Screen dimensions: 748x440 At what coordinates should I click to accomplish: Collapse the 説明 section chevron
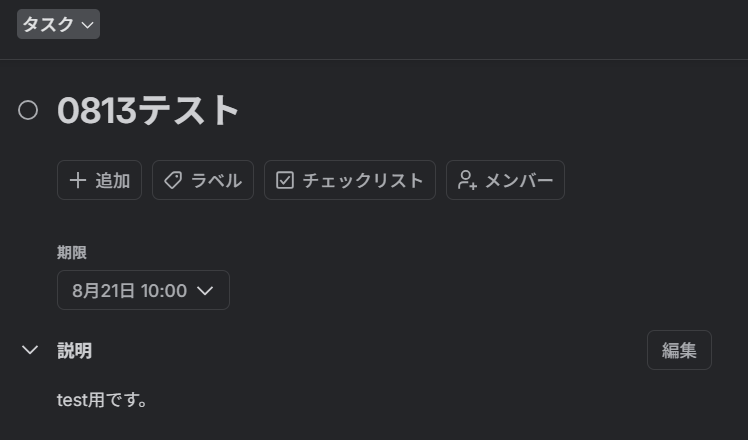click(x=30, y=350)
